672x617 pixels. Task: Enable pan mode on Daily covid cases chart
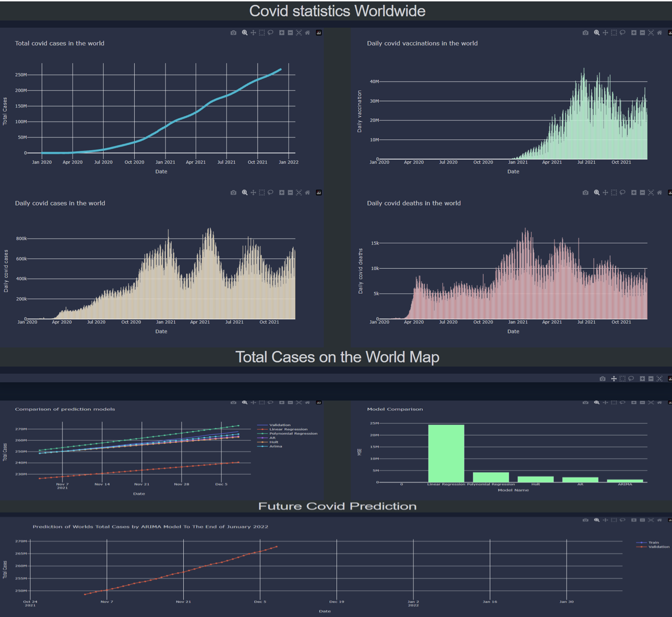pos(253,192)
